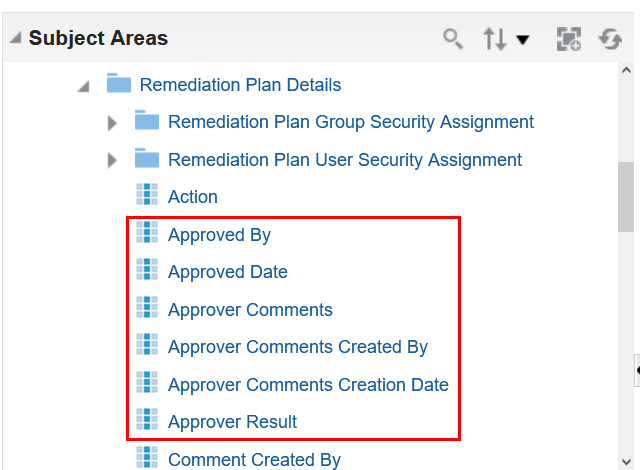Expand Remediation Plan Group Security Assignment

click(112, 123)
